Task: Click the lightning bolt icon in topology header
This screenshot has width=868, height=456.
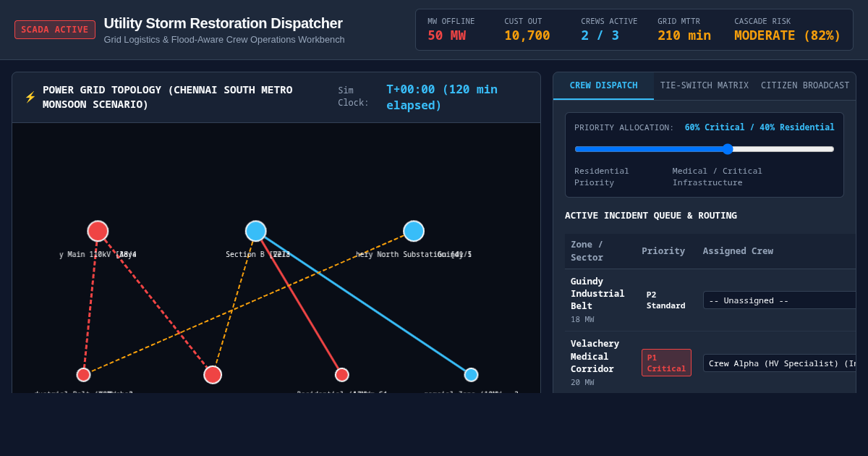Action: pyautogui.click(x=30, y=97)
